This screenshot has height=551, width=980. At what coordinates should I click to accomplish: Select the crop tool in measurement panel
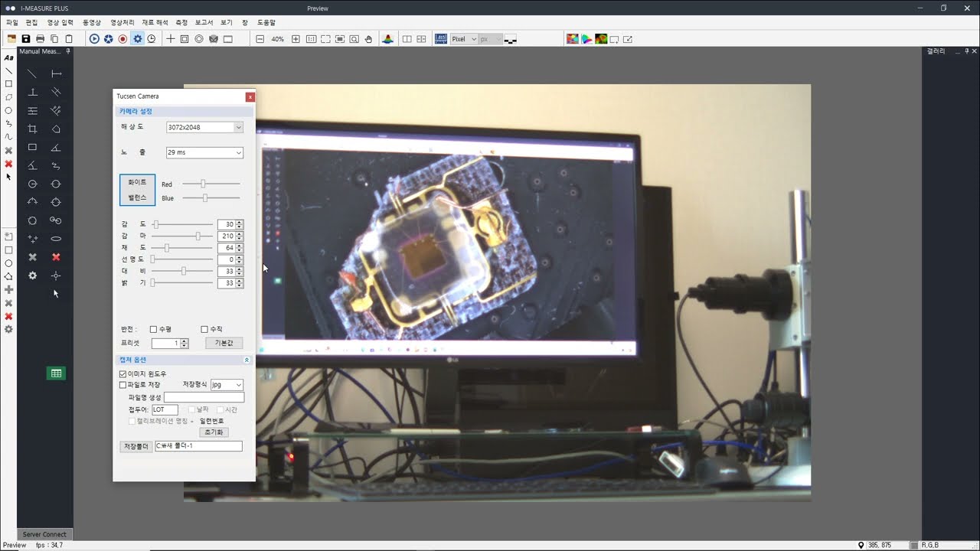32,129
